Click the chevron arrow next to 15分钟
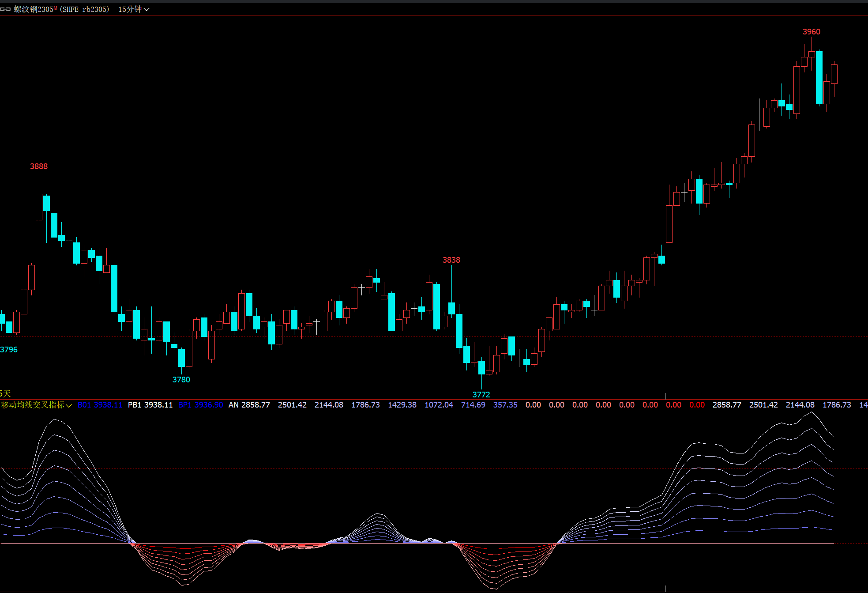The image size is (868, 593). (147, 10)
